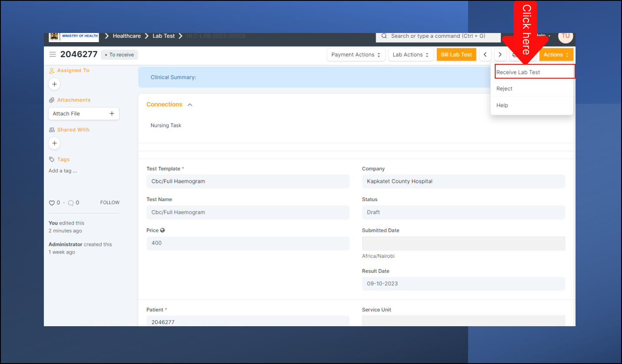Click the Price field showing 400
Image resolution: width=622 pixels, height=364 pixels.
click(248, 243)
